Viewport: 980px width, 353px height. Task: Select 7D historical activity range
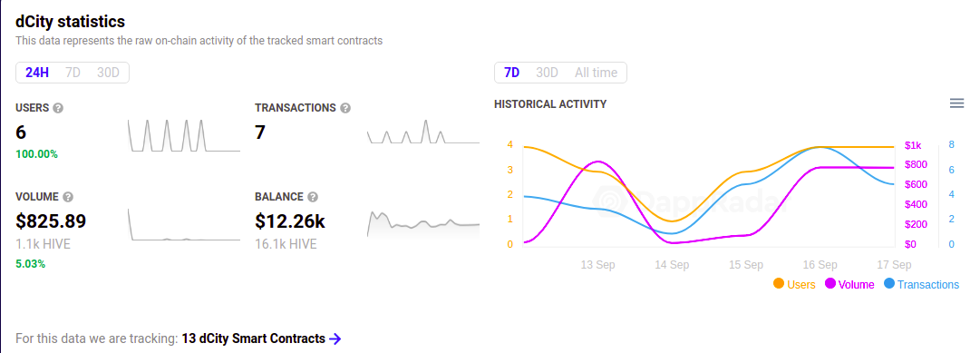point(512,73)
